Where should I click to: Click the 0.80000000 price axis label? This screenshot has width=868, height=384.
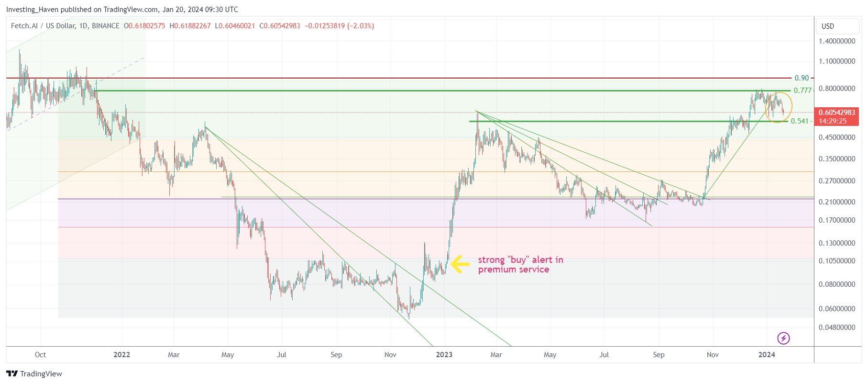coord(837,89)
